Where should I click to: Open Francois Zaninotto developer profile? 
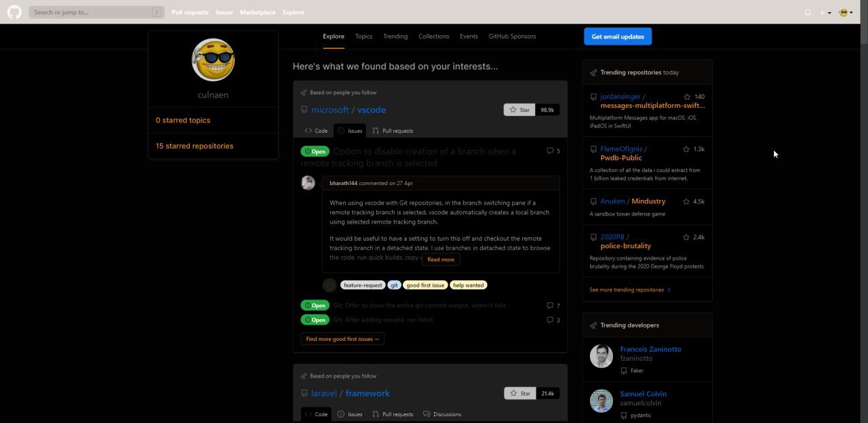pos(650,349)
